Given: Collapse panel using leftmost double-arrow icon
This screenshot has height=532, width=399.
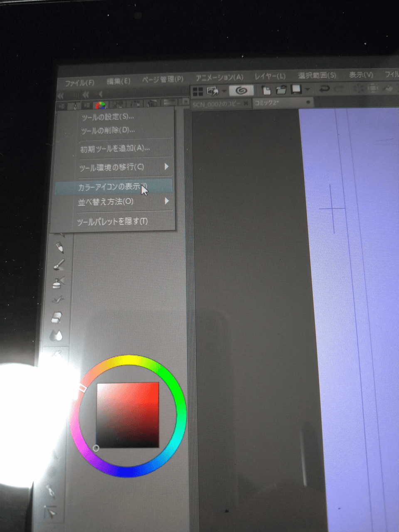Looking at the screenshot, I should click(61, 96).
